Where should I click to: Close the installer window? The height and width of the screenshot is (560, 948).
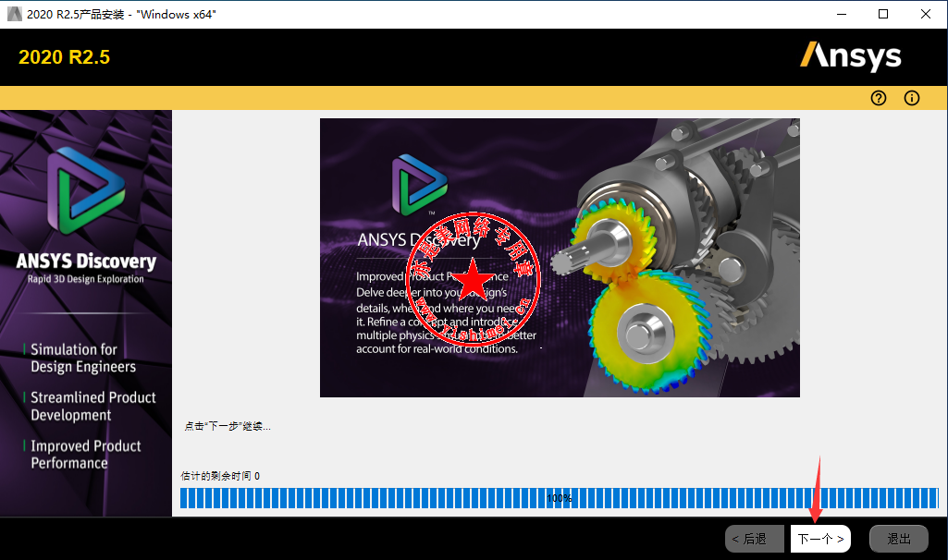926,14
